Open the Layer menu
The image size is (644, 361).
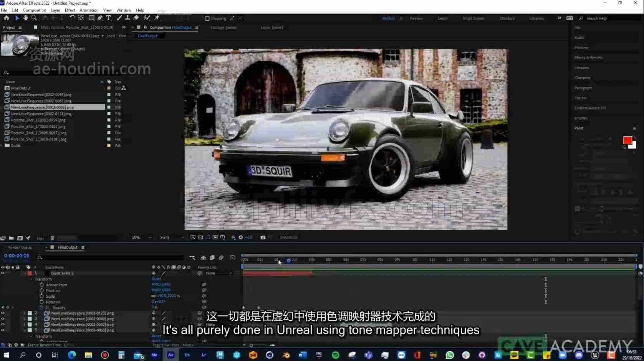pos(55,10)
